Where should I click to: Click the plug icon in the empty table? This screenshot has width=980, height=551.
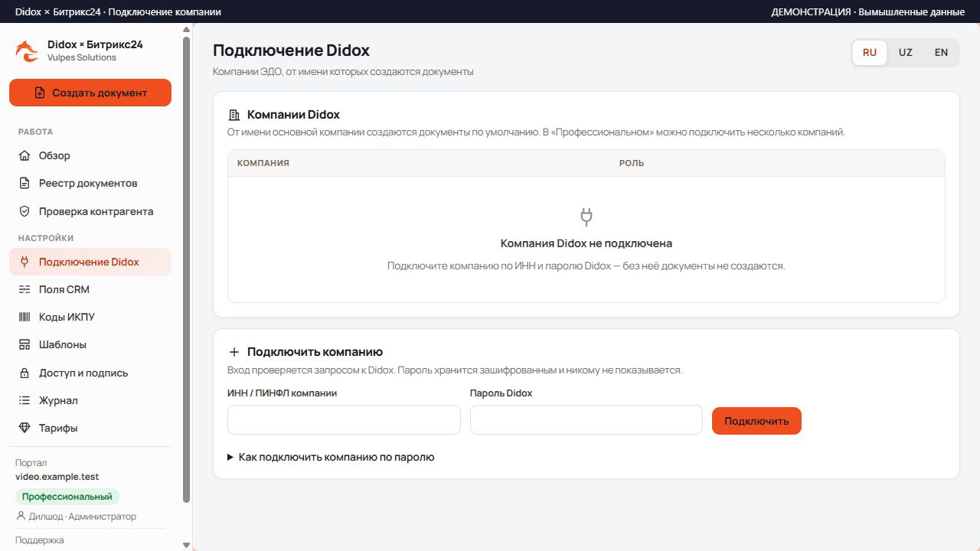pyautogui.click(x=586, y=217)
